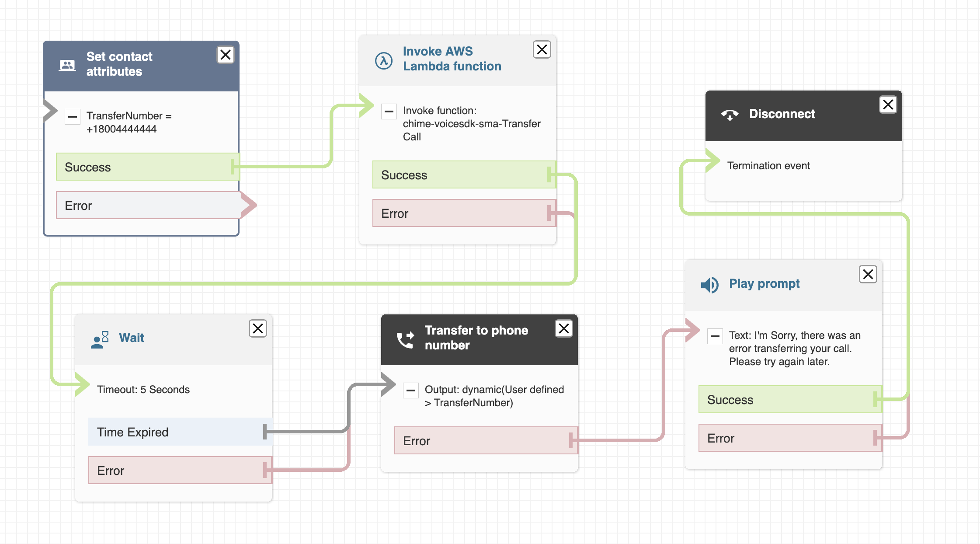Click the Set contact attributes people icon
The height and width of the screenshot is (544, 980).
(x=67, y=65)
